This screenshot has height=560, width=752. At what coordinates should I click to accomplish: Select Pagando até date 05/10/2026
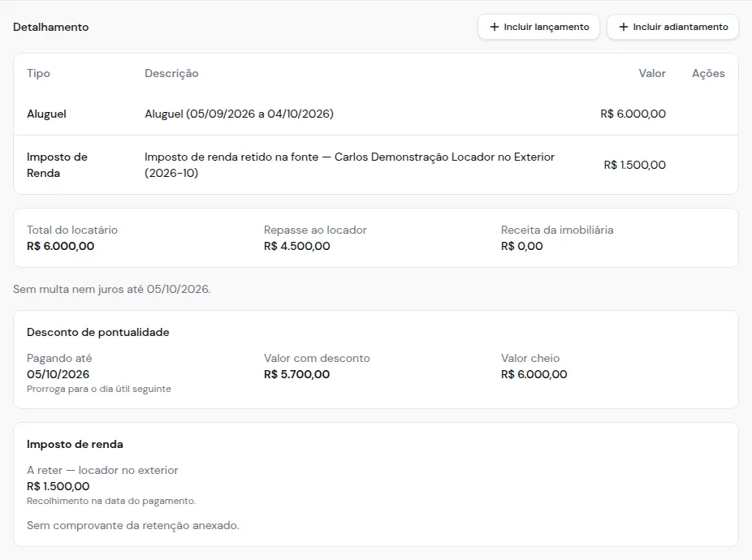click(x=58, y=374)
